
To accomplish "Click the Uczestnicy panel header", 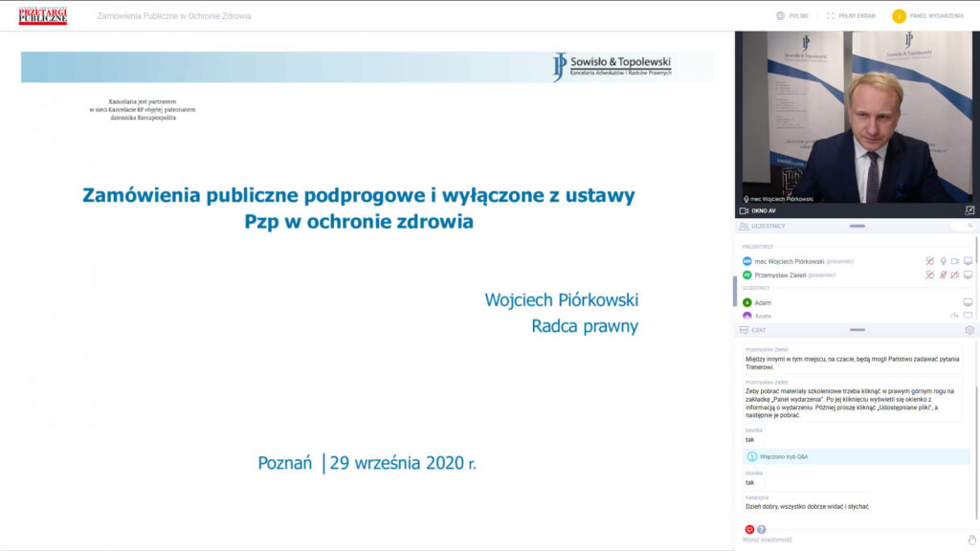I will pyautogui.click(x=768, y=227).
